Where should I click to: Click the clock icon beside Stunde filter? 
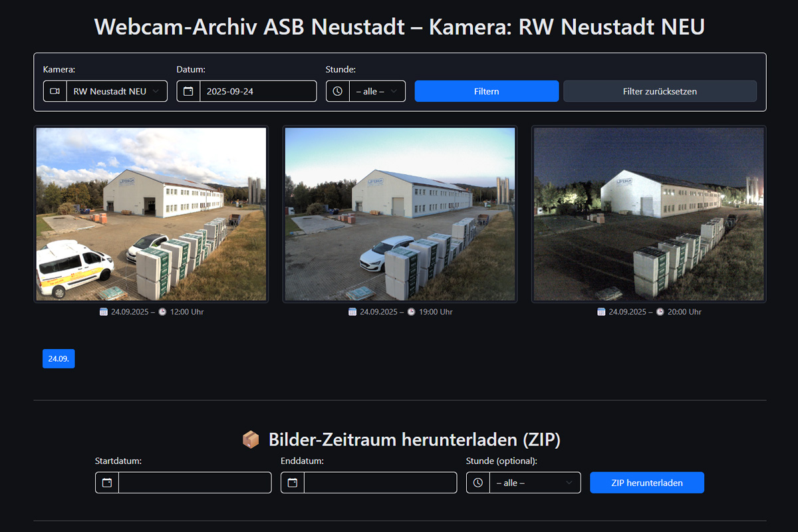[338, 91]
